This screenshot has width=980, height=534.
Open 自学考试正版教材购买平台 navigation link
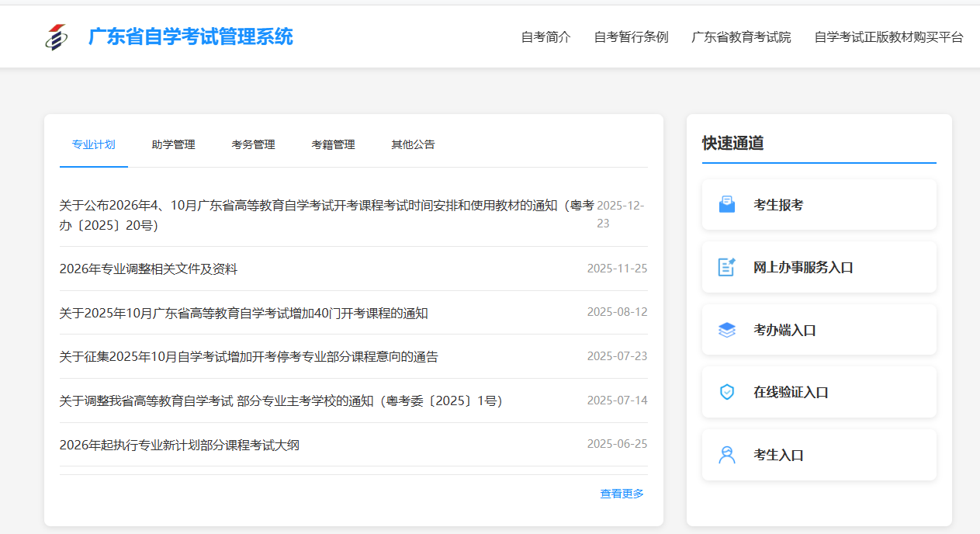tap(888, 37)
